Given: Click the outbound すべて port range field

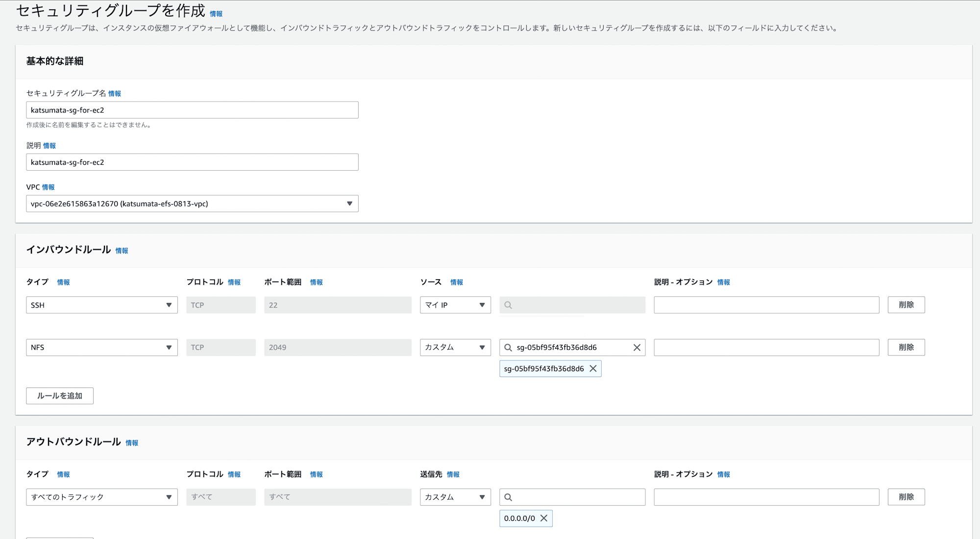Looking at the screenshot, I should [338, 497].
